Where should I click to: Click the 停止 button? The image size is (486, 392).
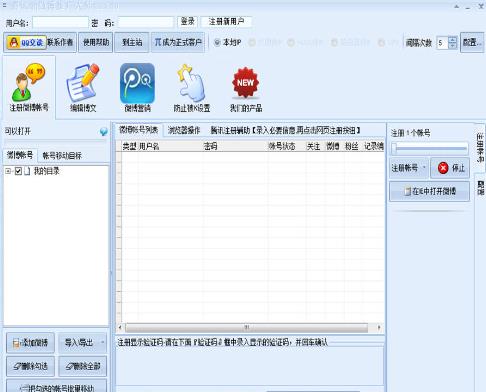pos(450,168)
